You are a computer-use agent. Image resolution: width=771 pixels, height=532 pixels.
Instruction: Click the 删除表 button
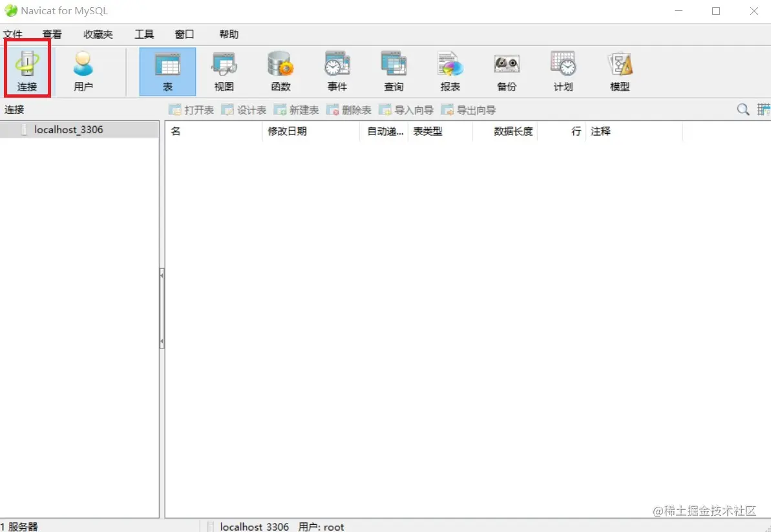(348, 110)
